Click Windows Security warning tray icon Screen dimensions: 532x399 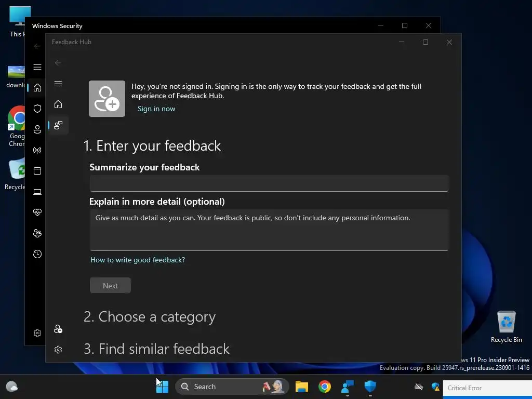[x=435, y=387]
